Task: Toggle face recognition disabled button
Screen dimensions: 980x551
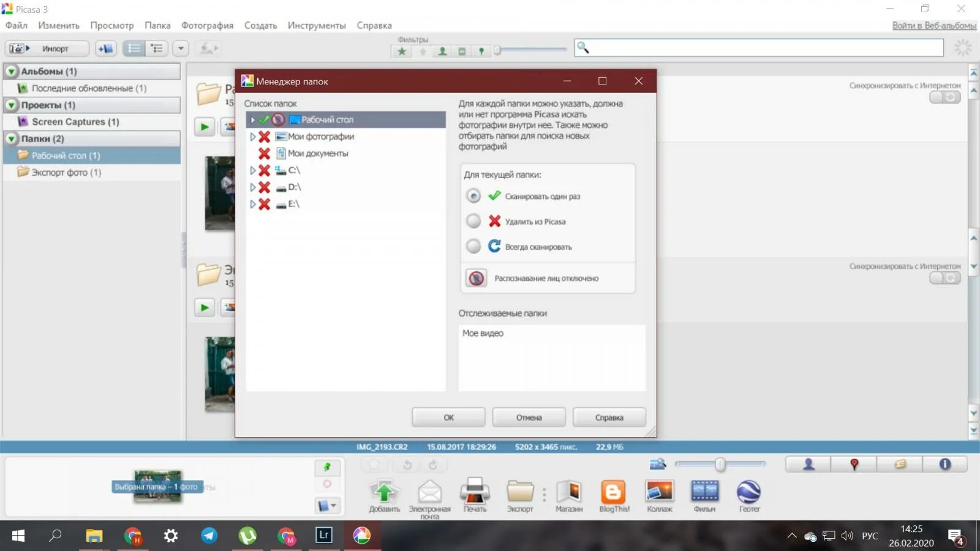Action: pos(477,279)
